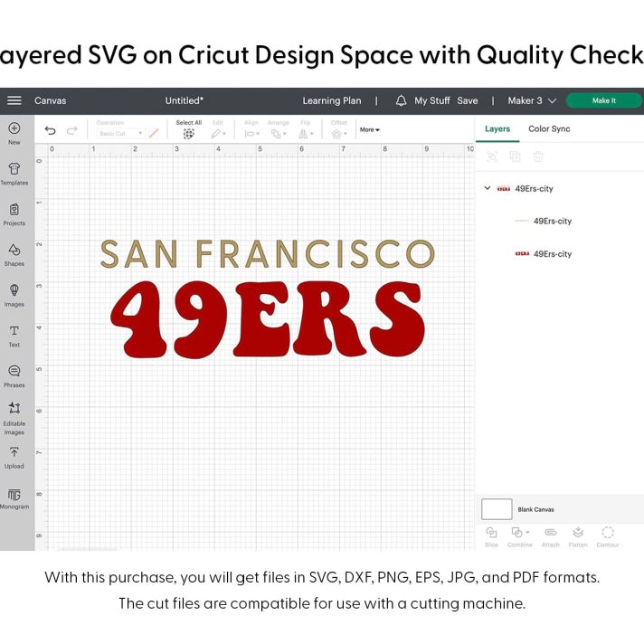
Task: Click the group icon in Layers panel
Action: click(492, 156)
